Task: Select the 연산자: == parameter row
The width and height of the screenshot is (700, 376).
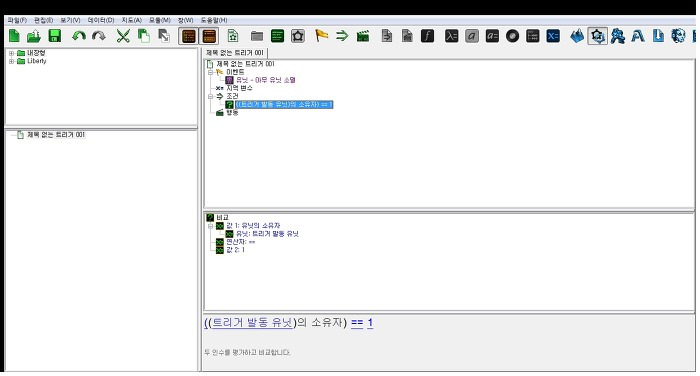Action: [x=241, y=242]
